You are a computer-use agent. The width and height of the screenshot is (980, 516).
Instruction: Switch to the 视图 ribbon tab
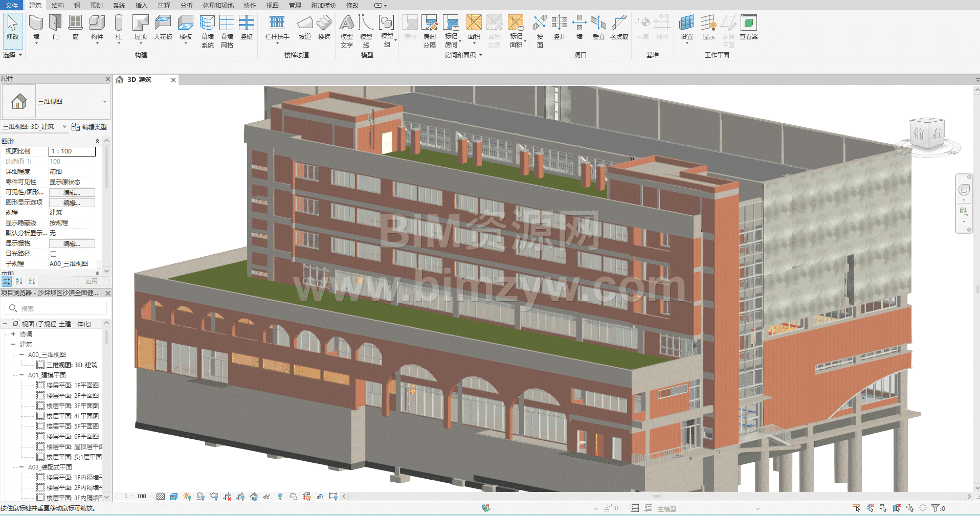click(273, 5)
